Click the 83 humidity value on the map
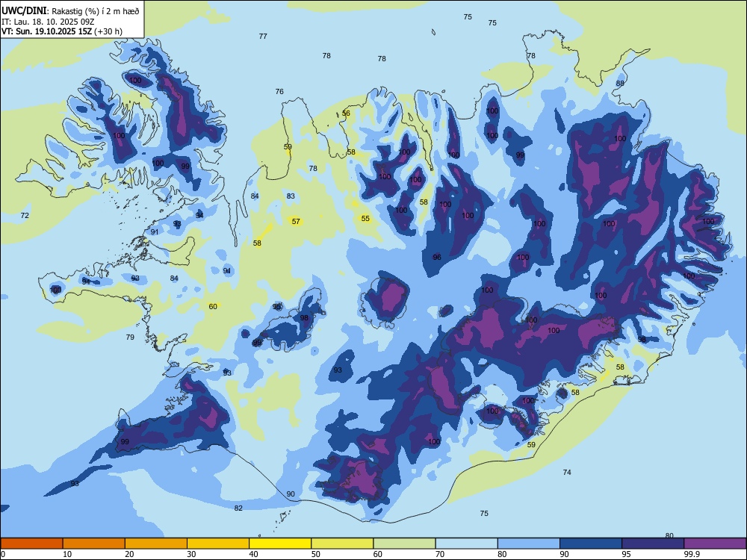 coord(291,196)
